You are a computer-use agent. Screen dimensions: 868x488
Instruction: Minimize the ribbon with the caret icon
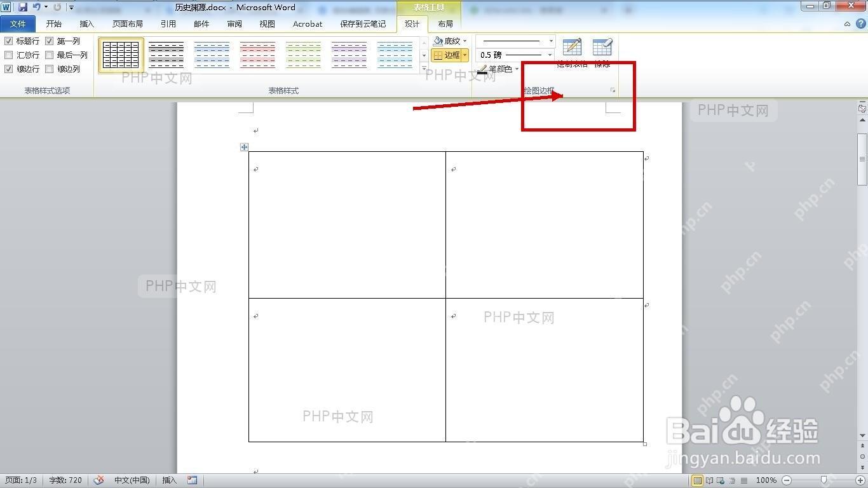[848, 24]
